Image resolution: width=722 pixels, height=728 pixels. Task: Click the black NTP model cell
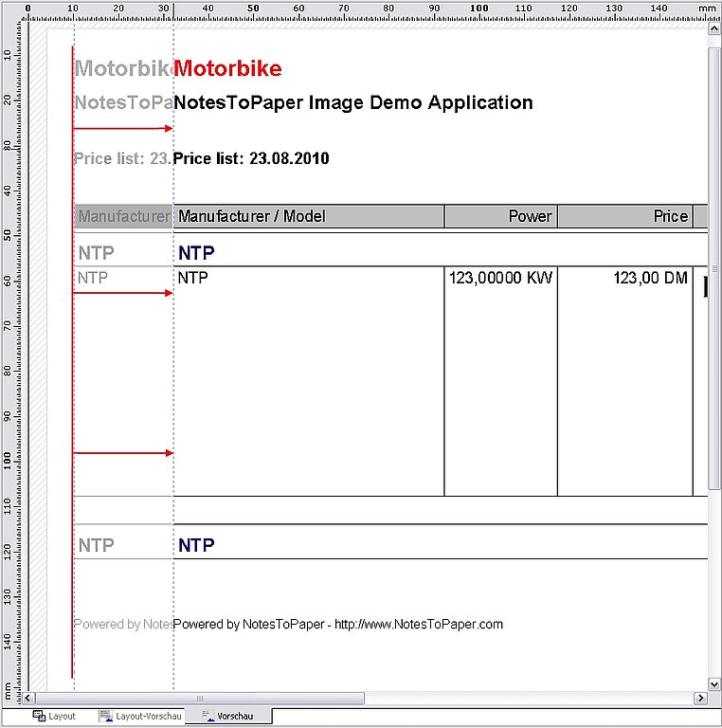pyautogui.click(x=193, y=278)
